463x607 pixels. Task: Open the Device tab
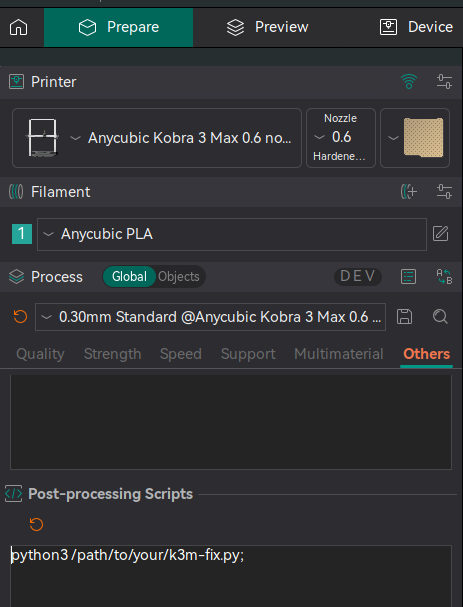click(x=416, y=27)
